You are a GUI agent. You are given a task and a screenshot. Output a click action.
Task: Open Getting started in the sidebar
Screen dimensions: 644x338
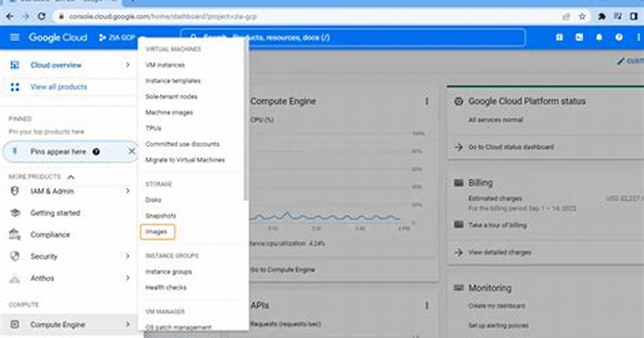(x=55, y=213)
